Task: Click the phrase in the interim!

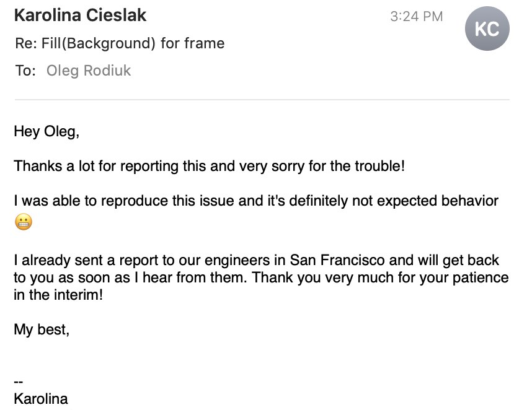Action: coord(58,295)
